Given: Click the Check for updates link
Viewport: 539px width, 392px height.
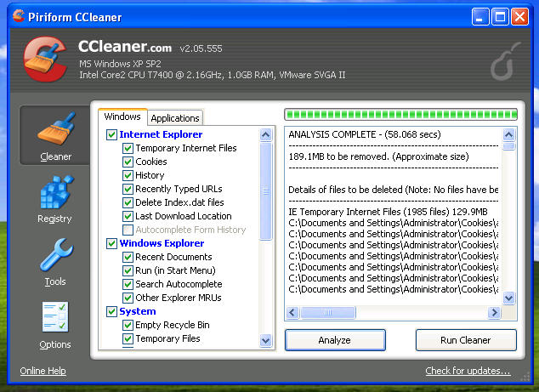Looking at the screenshot, I should click(468, 371).
